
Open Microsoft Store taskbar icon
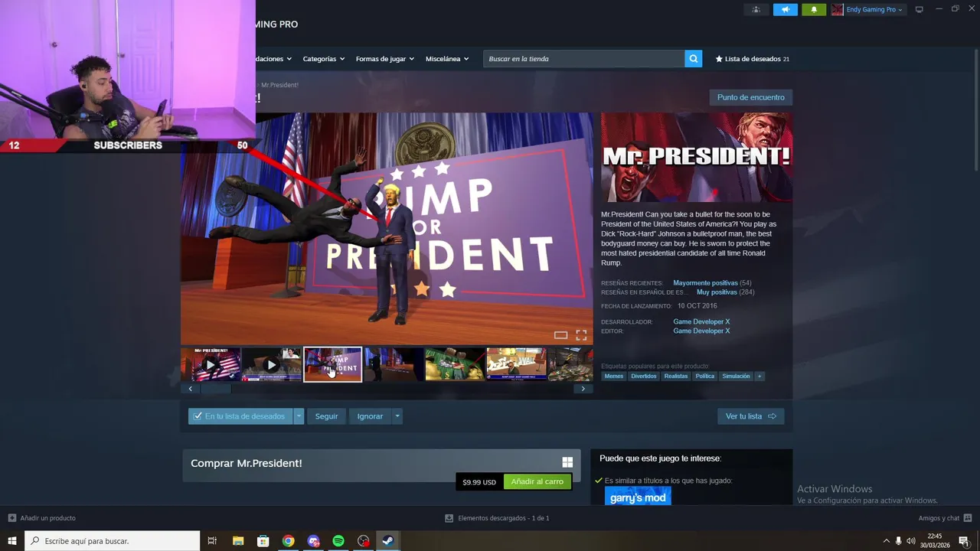point(263,541)
